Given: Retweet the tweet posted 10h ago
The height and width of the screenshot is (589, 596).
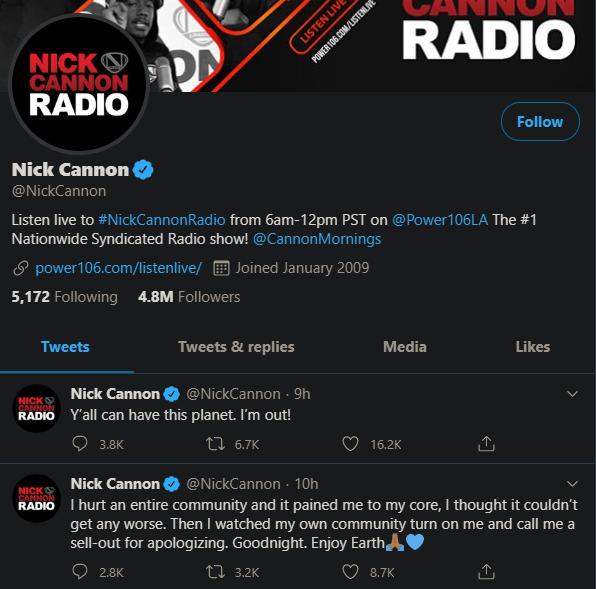Looking at the screenshot, I should (215, 572).
